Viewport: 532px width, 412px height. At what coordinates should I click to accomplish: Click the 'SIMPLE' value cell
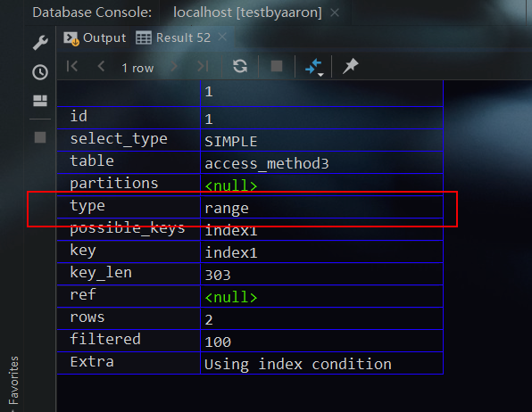click(x=321, y=140)
